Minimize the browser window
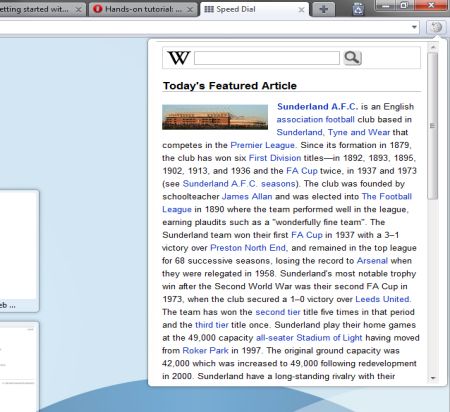The image size is (450, 412). click(386, 5)
